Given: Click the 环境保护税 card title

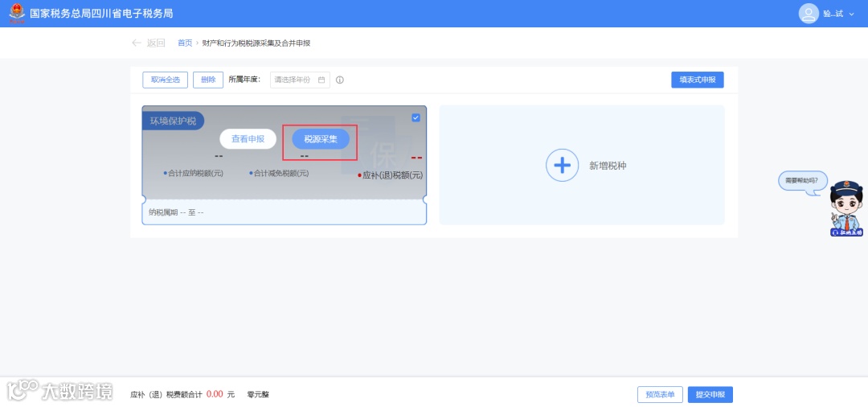Looking at the screenshot, I should (x=173, y=121).
